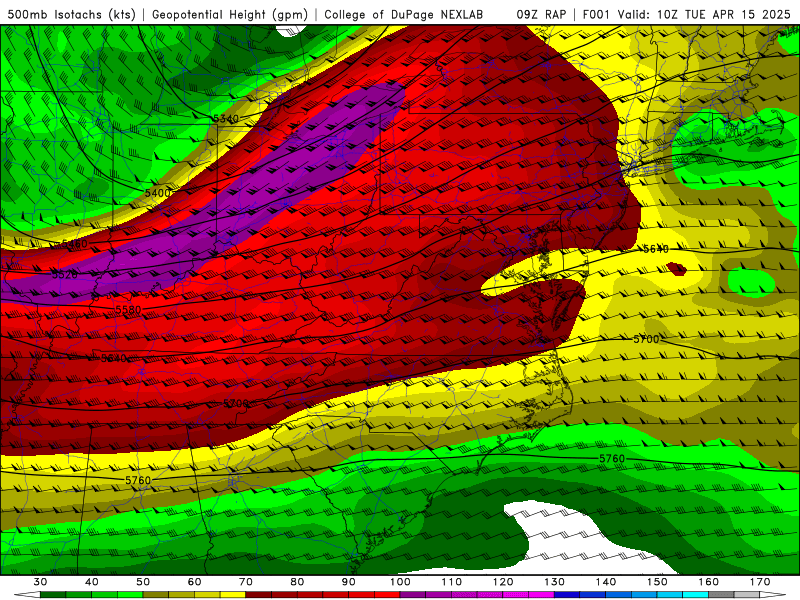Click the 5700 contour label over the Atlantic
800x600 pixels.
[646, 339]
